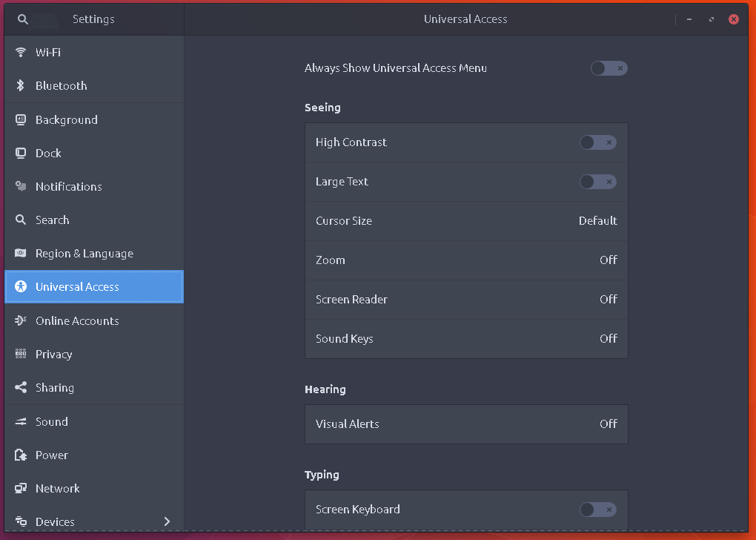Click the Background panel icon
The height and width of the screenshot is (540, 756).
(20, 119)
